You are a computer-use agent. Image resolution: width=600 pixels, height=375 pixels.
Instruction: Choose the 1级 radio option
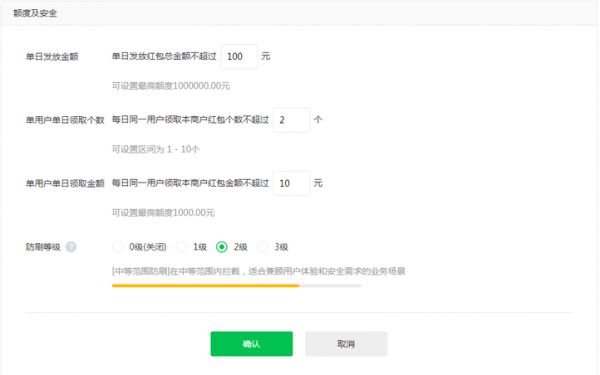(181, 247)
